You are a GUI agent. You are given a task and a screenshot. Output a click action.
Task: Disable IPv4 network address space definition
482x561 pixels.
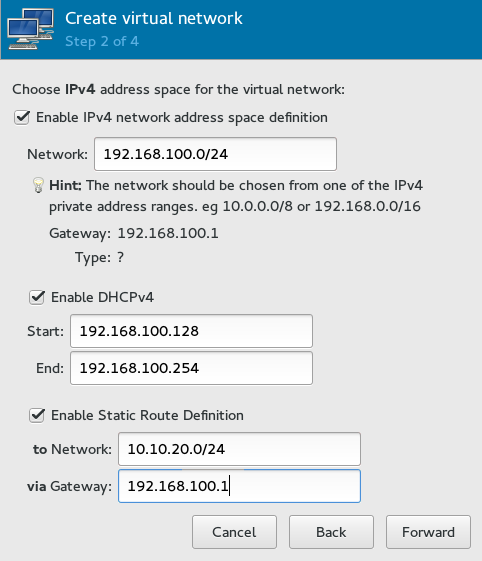point(22,118)
